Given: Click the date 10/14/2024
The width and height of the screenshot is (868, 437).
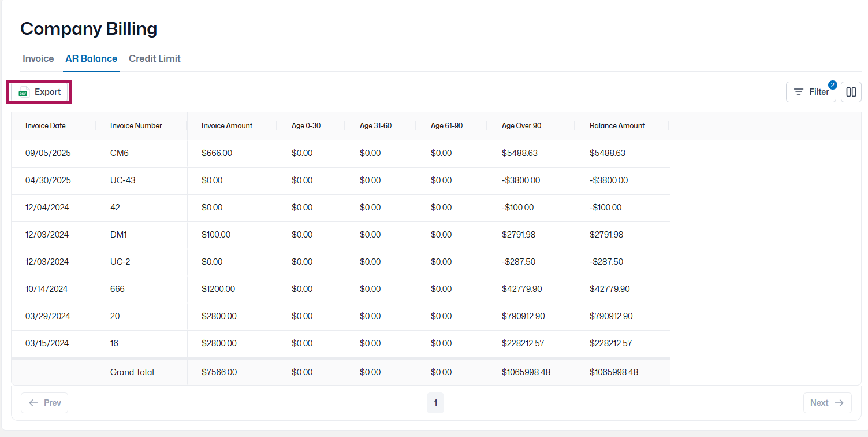Looking at the screenshot, I should (x=47, y=289).
